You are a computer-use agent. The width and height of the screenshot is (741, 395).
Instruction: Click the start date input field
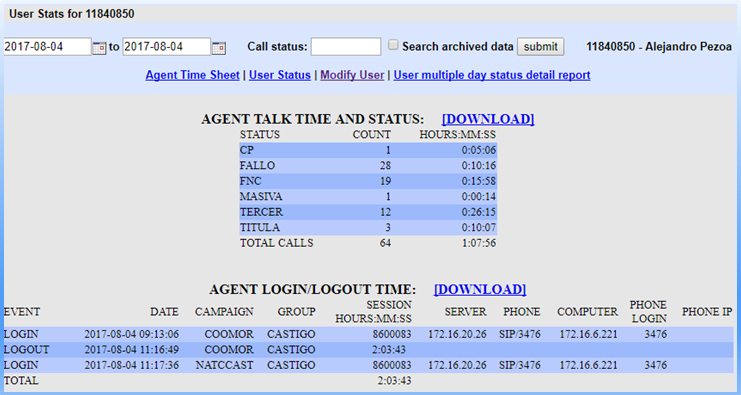[x=47, y=47]
